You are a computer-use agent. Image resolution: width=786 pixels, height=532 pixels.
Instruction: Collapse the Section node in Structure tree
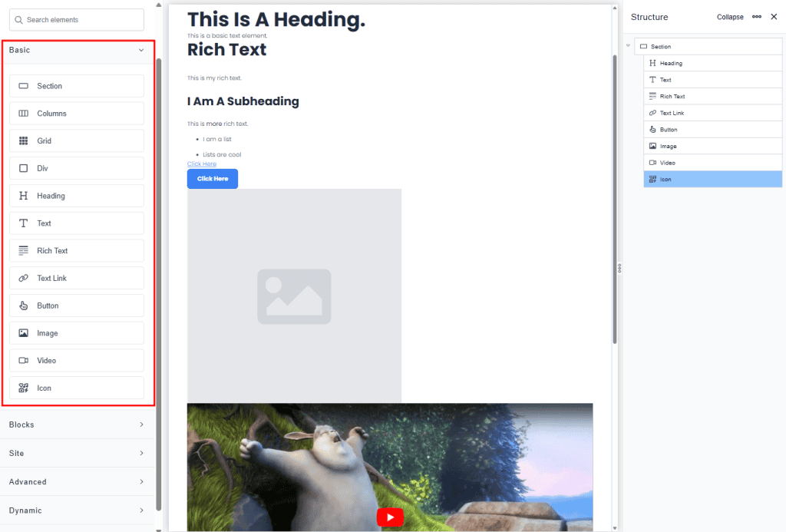pos(628,45)
